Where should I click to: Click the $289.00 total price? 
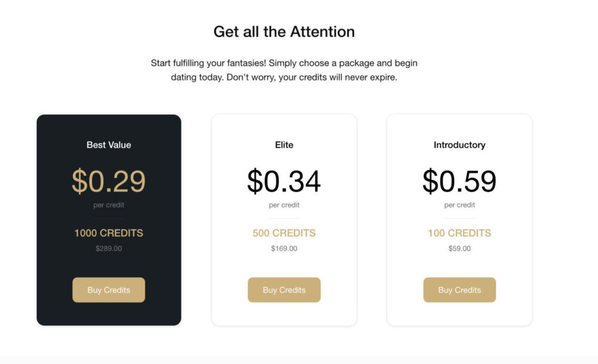tap(108, 248)
